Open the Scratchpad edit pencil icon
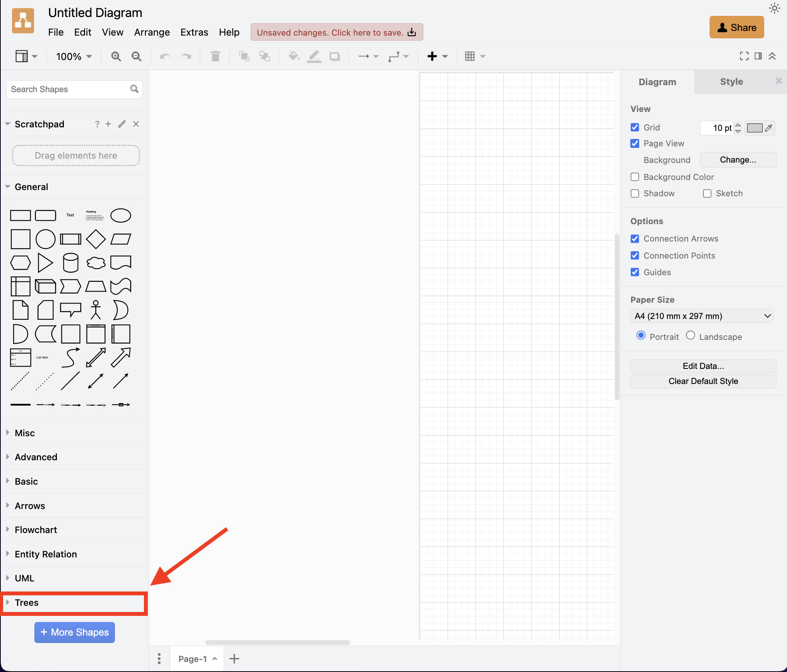This screenshot has width=787, height=672. coord(122,124)
